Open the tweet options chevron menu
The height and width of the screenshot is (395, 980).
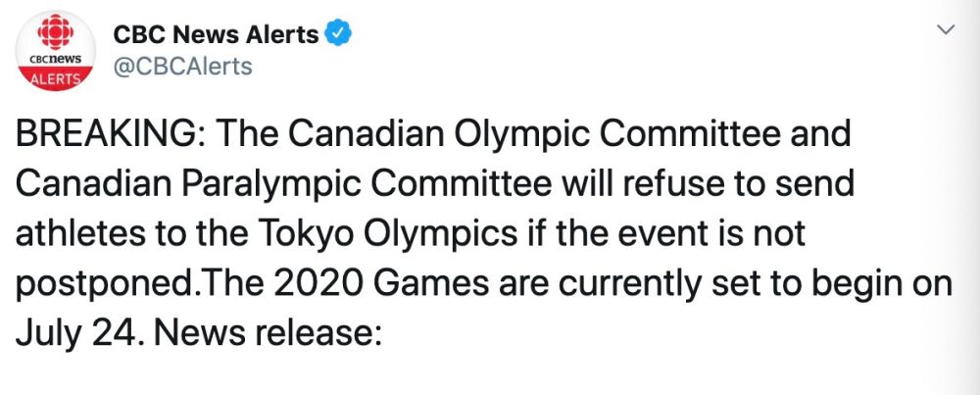pyautogui.click(x=946, y=31)
